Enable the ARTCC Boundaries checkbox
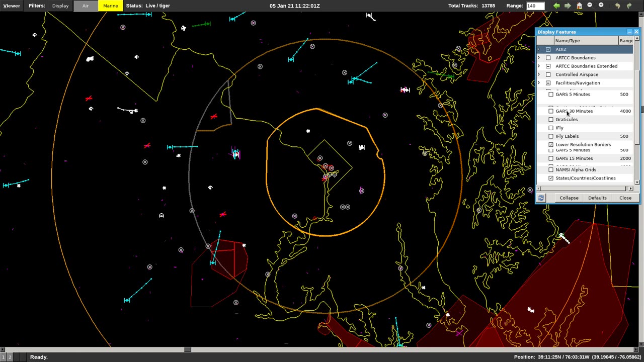 pyautogui.click(x=548, y=58)
